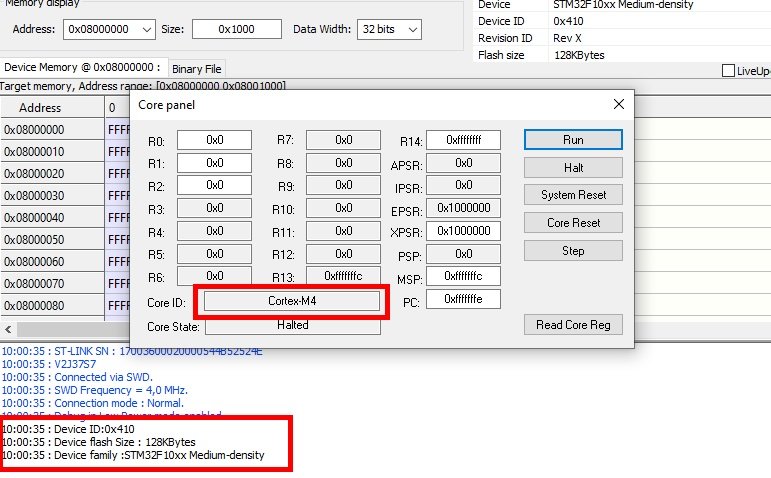Viewport: 771px width, 478px height.
Task: Click the R0 register field
Action: click(x=214, y=140)
